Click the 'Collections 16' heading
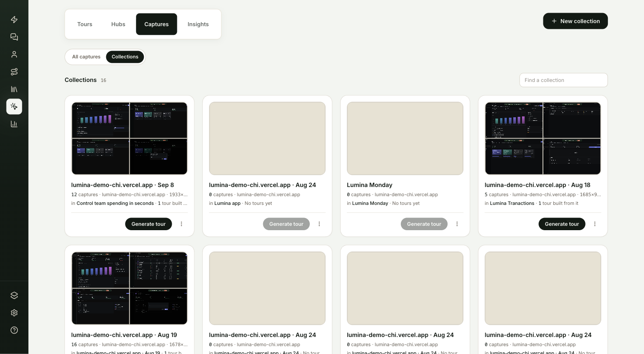This screenshot has height=354, width=644. pyautogui.click(x=85, y=80)
